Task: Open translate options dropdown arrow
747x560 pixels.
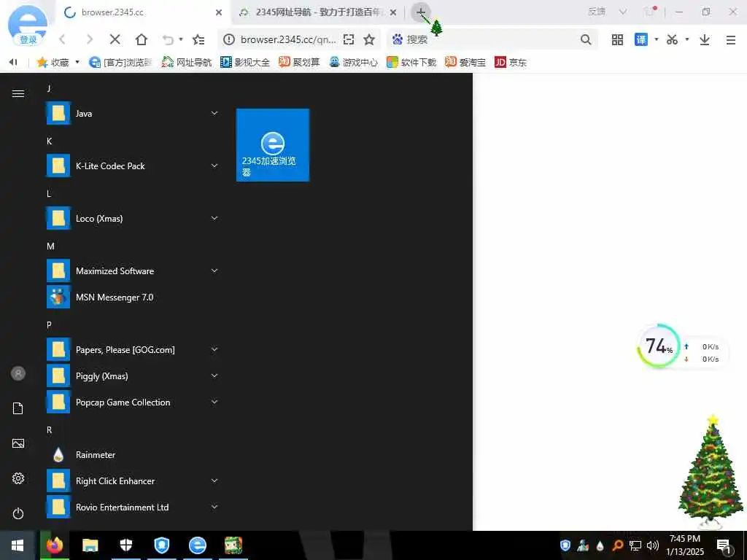Action: click(x=657, y=39)
